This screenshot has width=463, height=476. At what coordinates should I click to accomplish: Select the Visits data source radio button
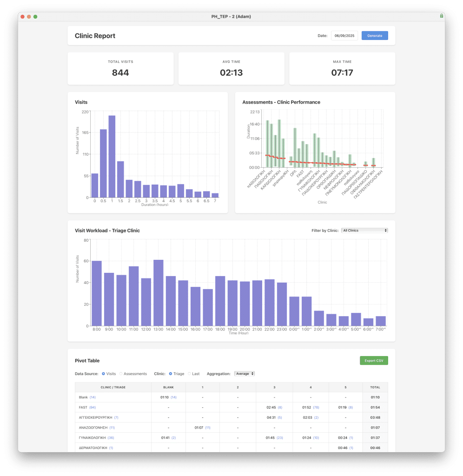(x=104, y=374)
